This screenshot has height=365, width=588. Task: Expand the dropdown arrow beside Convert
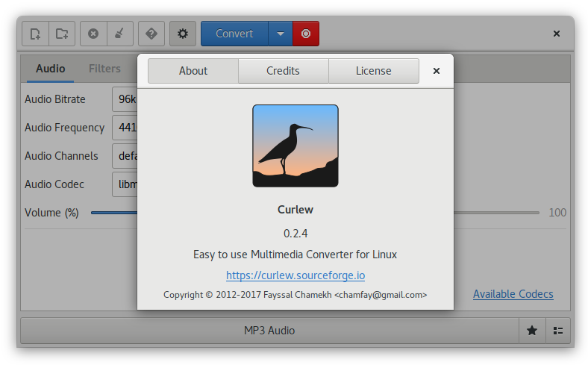coord(281,34)
